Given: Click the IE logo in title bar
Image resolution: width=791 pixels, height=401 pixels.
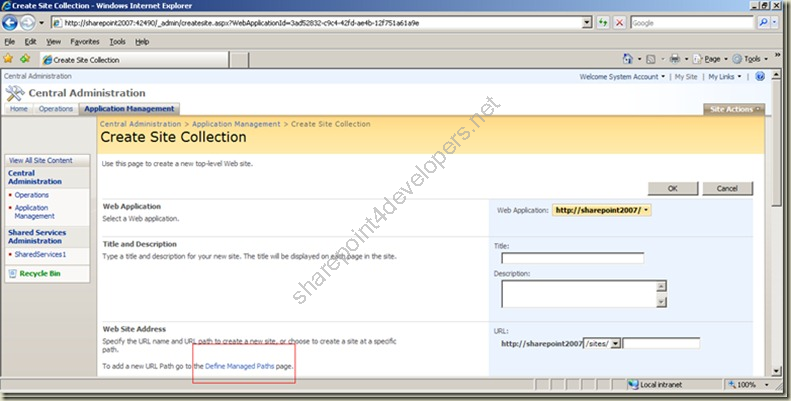Looking at the screenshot, I should (6, 6).
